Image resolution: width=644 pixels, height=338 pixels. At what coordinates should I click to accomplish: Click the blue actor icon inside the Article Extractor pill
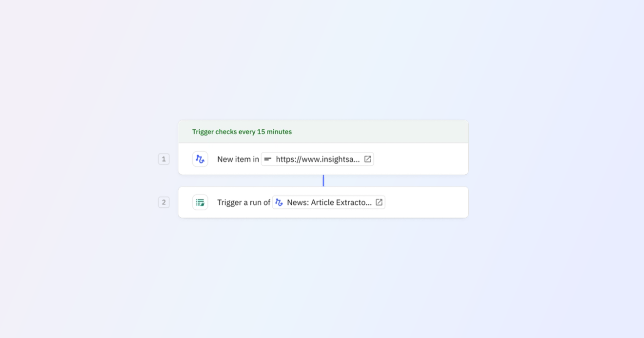(x=279, y=202)
